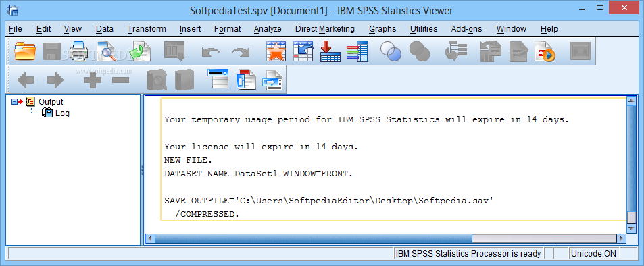Click the grayed Designate Window icon
This screenshot has width=644, height=266.
point(580,51)
